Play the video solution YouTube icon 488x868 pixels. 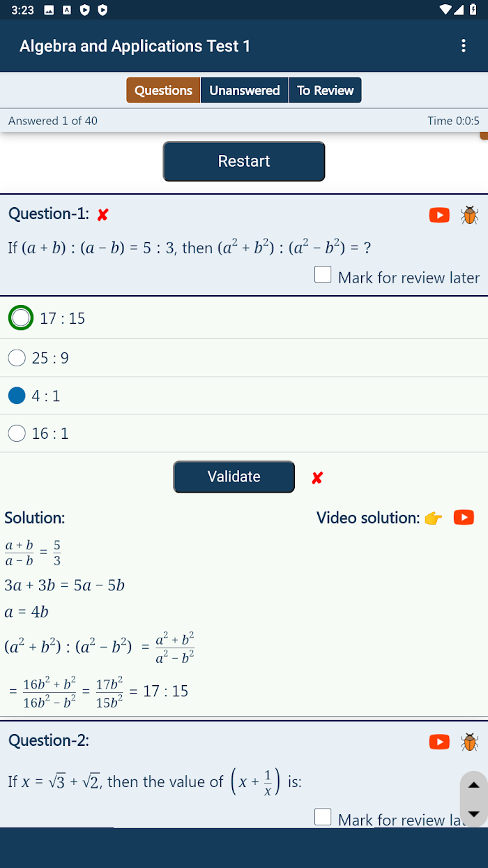464,517
